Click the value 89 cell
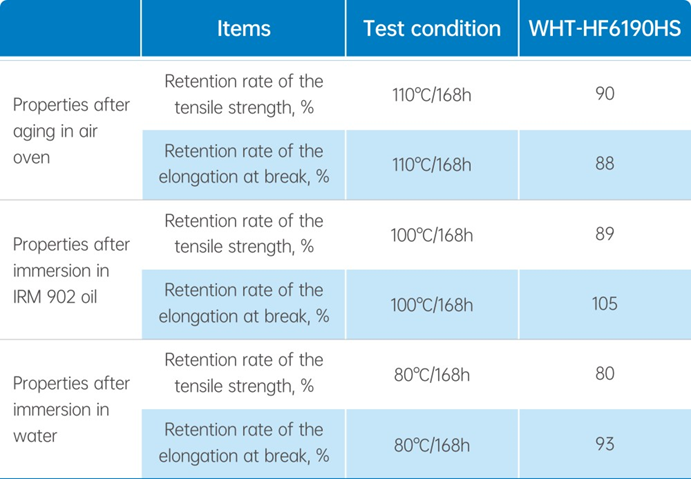Viewport: 691px width, 479px height. [604, 234]
